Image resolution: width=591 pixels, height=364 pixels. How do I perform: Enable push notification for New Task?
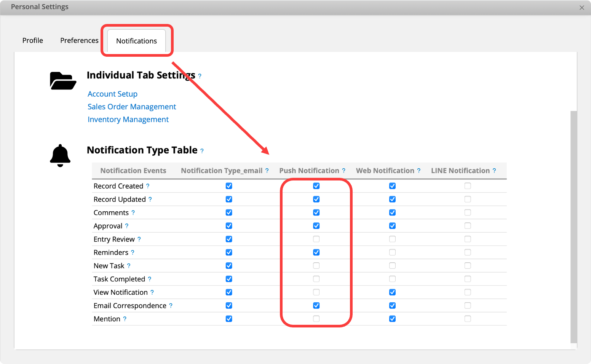316,266
